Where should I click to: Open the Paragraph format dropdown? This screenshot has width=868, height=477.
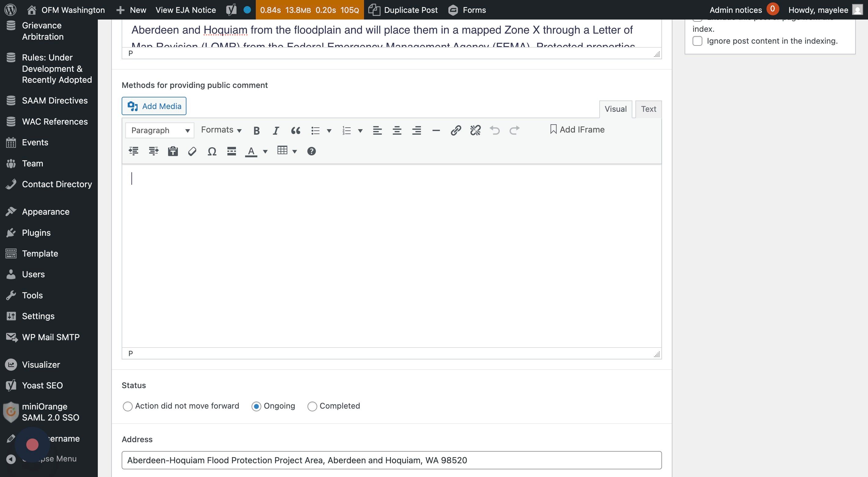click(160, 130)
